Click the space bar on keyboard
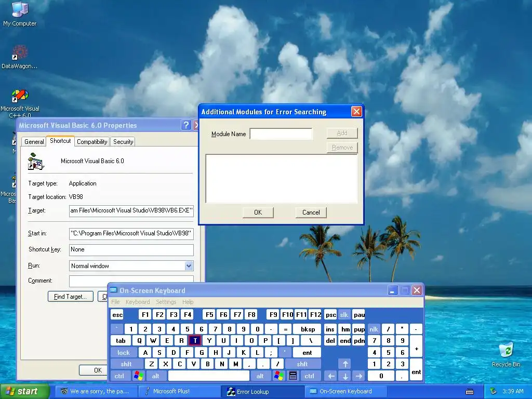 [x=209, y=376]
